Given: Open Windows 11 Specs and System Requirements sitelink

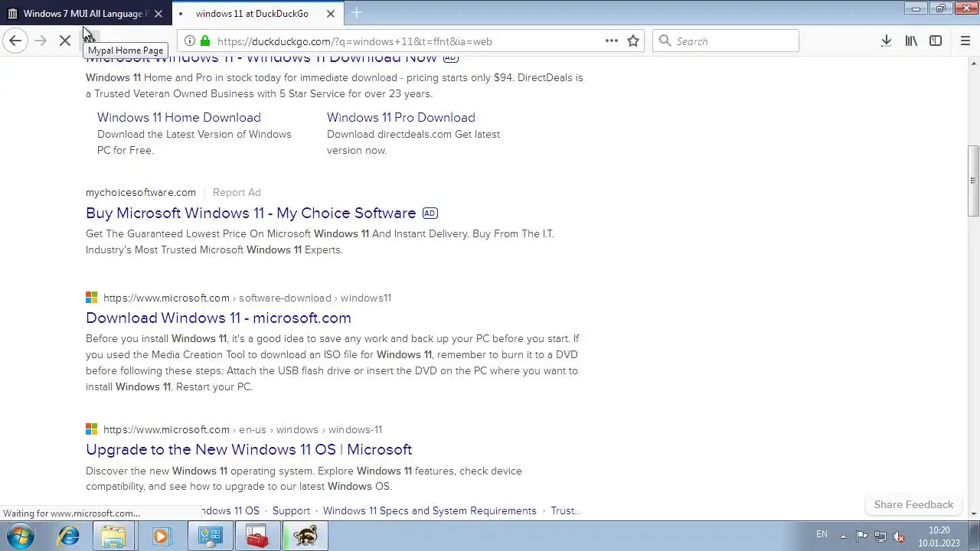Looking at the screenshot, I should [430, 510].
